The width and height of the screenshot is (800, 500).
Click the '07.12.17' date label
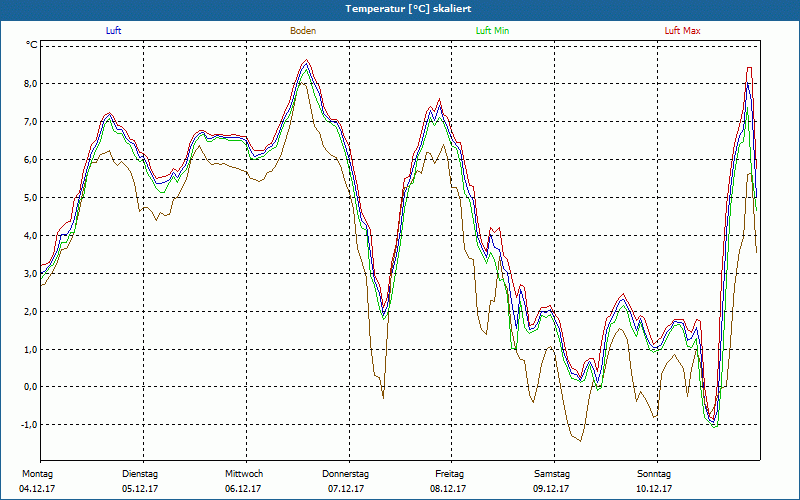(x=346, y=489)
